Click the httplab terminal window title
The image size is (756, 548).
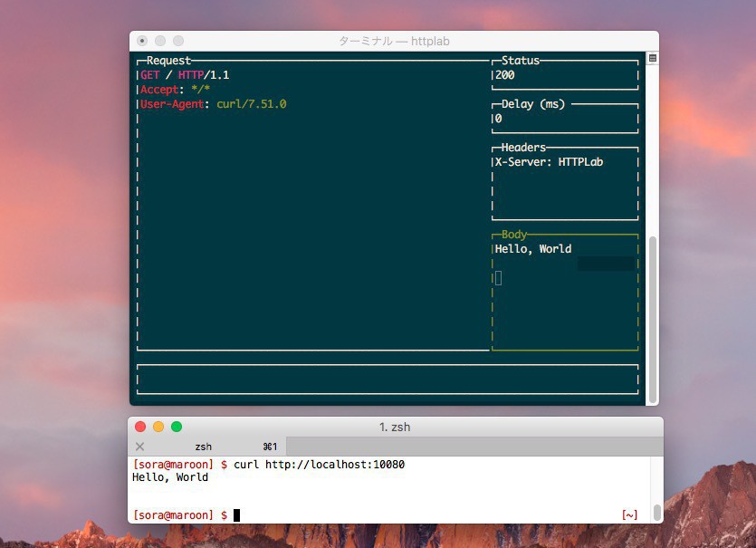pyautogui.click(x=394, y=42)
